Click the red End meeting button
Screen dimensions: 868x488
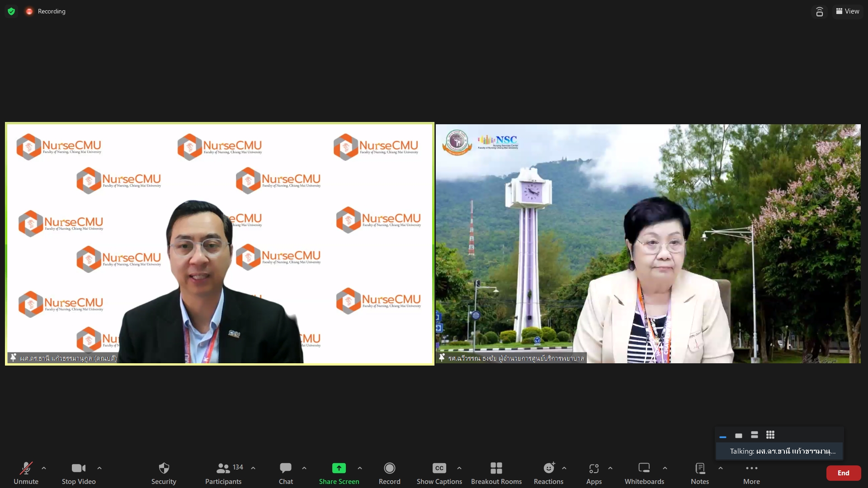click(844, 473)
